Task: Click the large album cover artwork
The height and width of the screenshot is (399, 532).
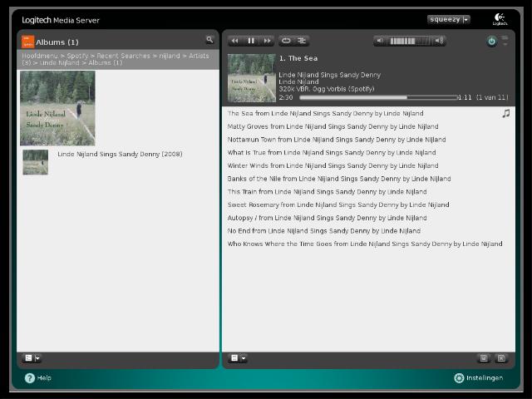Action: point(57,108)
